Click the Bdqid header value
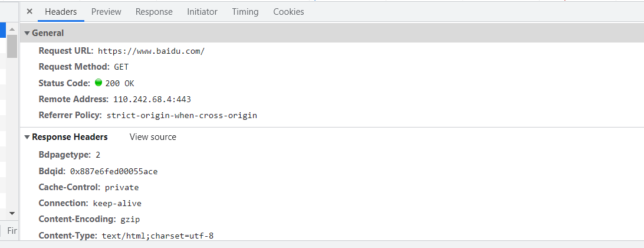This screenshot has height=248, width=644. click(114, 171)
